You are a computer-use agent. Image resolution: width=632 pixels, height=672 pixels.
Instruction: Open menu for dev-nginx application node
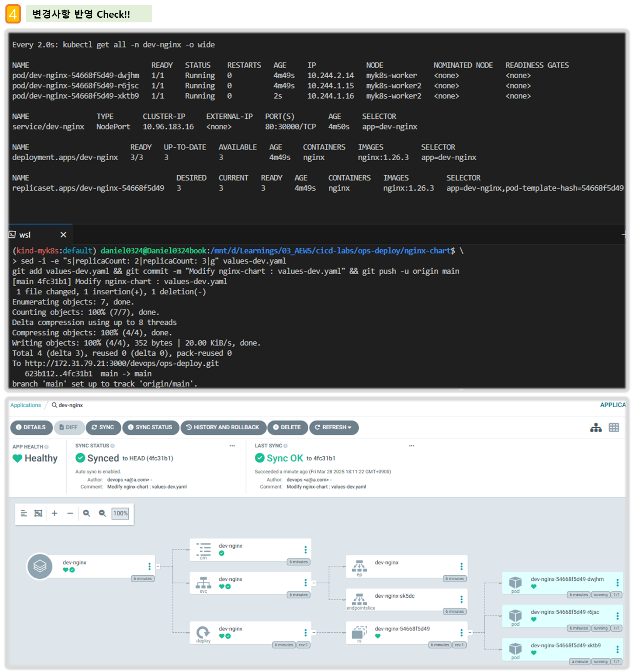point(150,566)
